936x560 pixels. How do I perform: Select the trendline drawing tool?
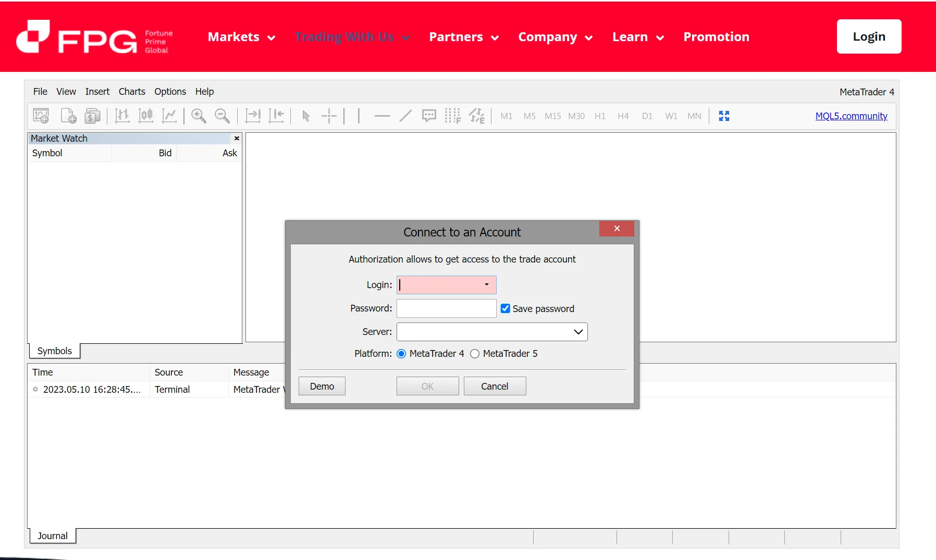click(x=405, y=116)
